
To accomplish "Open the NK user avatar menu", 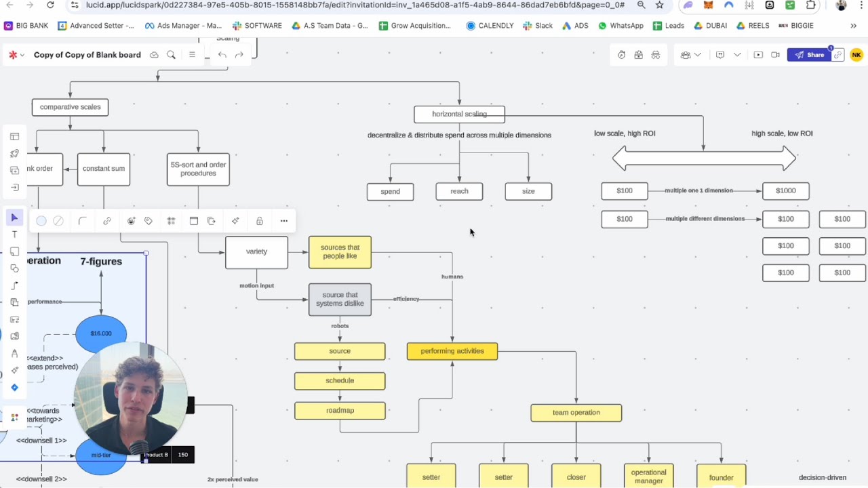I will pos(856,55).
